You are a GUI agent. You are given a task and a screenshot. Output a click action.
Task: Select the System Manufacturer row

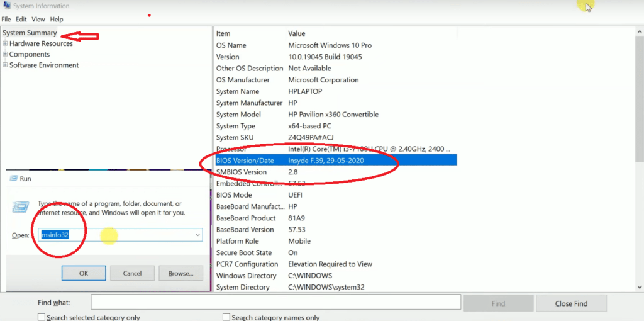click(x=336, y=103)
